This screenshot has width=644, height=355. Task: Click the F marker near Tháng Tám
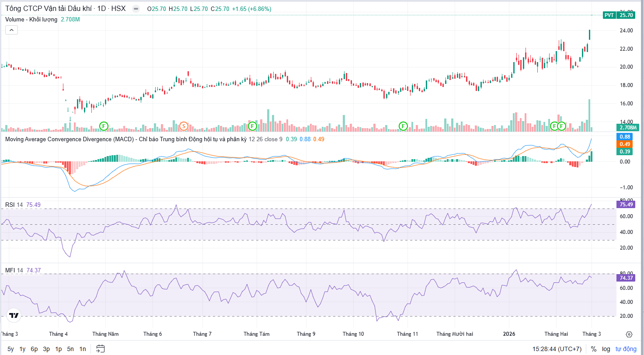(252, 126)
